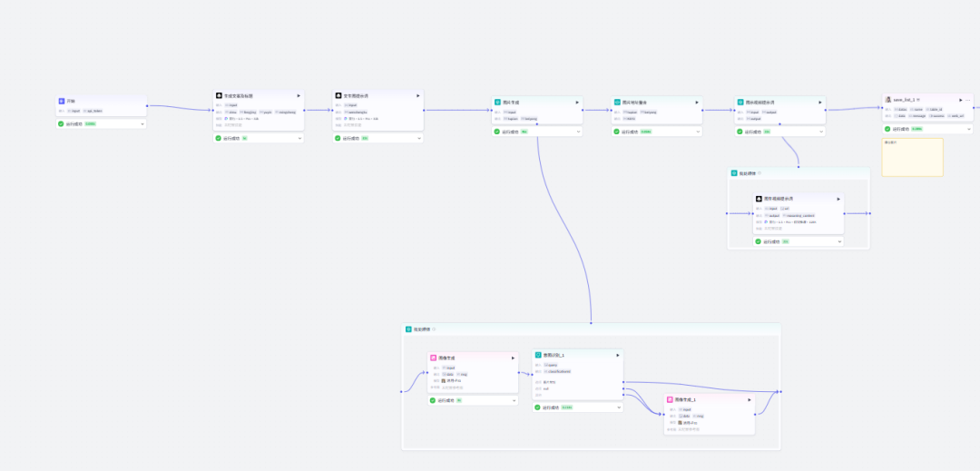Click the 图像生成_1 node title

(x=685, y=399)
